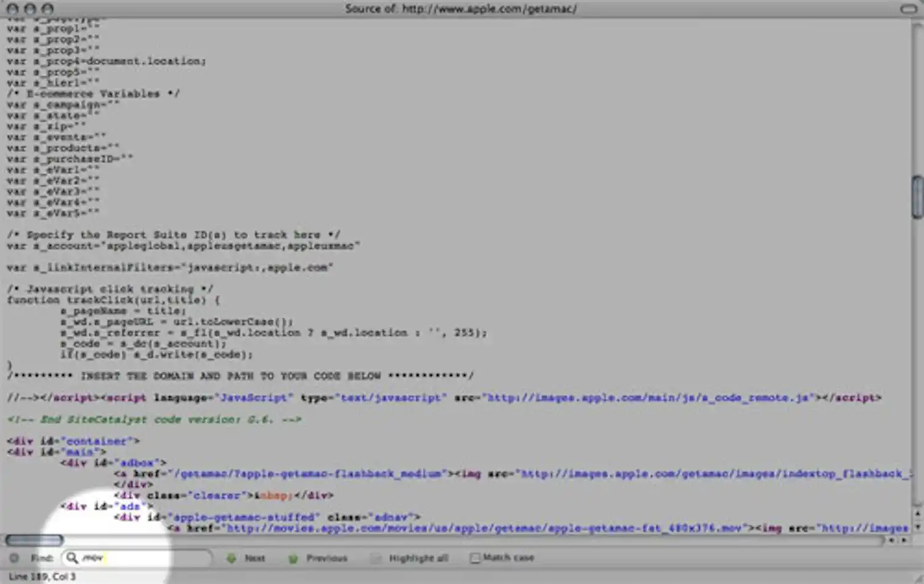Click the horizontal scrollbar track
The height and width of the screenshot is (584, 924).
click(x=431, y=540)
